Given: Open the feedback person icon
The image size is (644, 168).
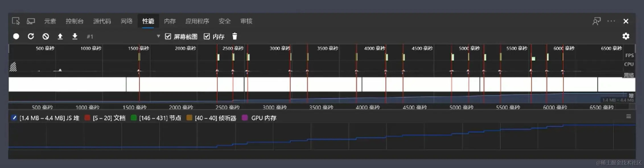Looking at the screenshot, I should (596, 21).
